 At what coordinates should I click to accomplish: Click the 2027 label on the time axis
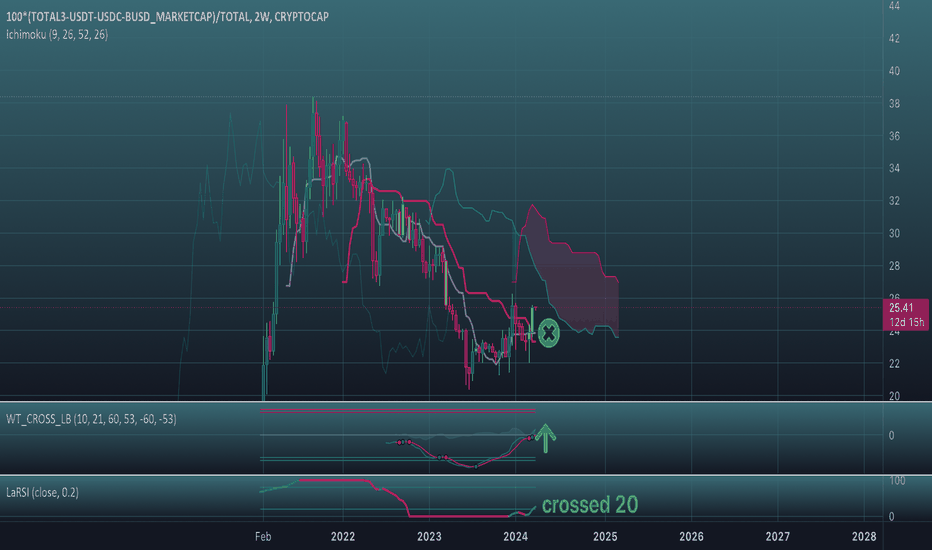pyautogui.click(x=777, y=536)
